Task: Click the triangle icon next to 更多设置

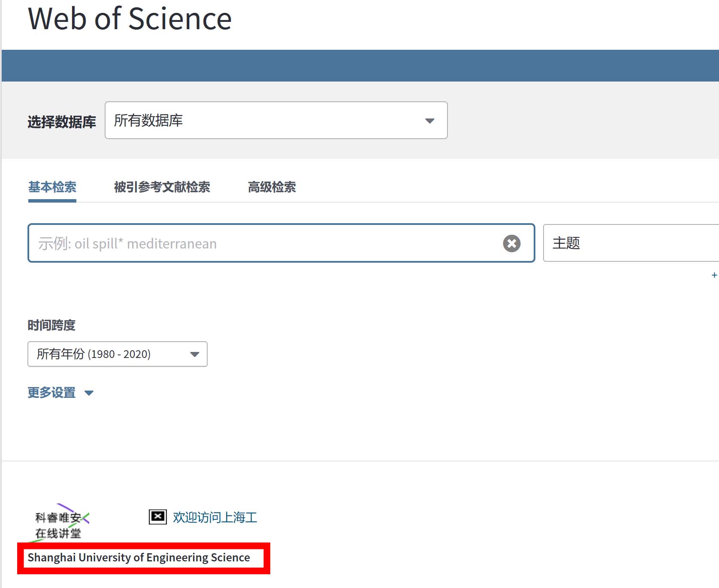Action: (89, 393)
